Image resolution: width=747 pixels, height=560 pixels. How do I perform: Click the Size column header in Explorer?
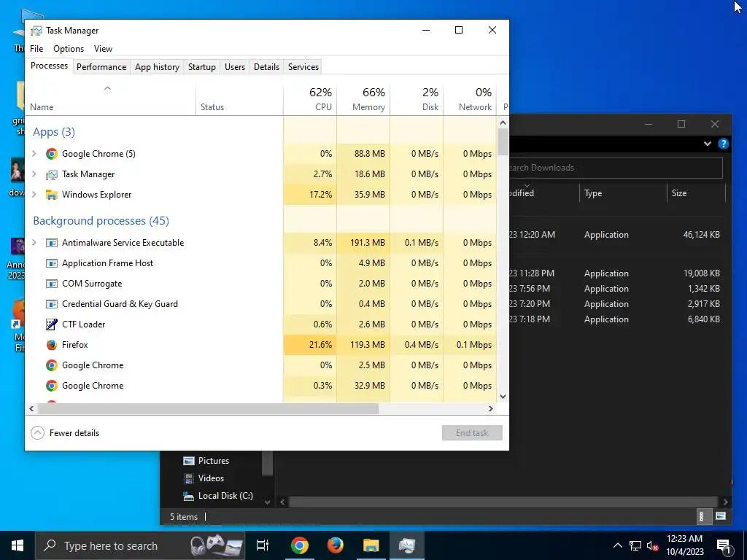pyautogui.click(x=695, y=192)
